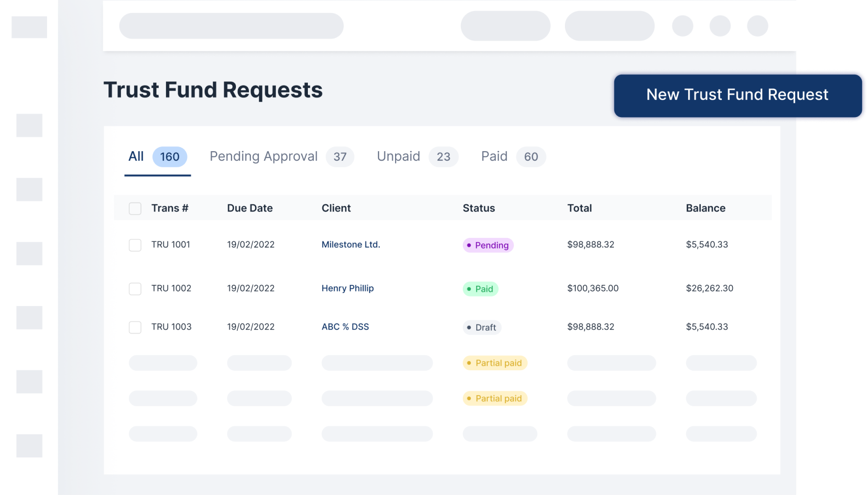
Task: Click the middle circular icon in the header
Action: [x=719, y=26]
